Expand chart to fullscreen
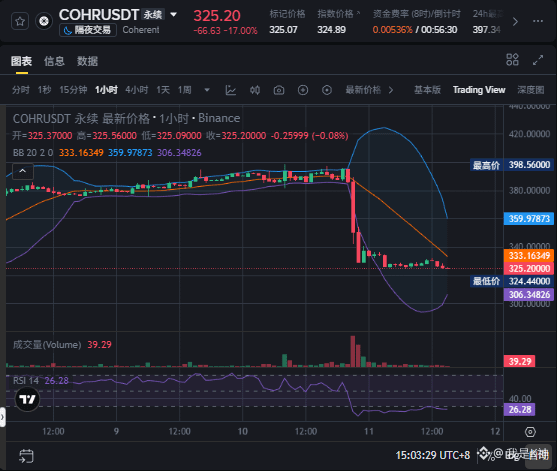This screenshot has height=471, width=557. (538, 60)
